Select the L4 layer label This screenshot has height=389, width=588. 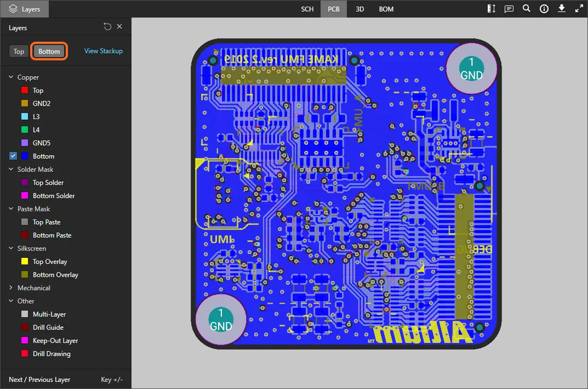tap(36, 129)
